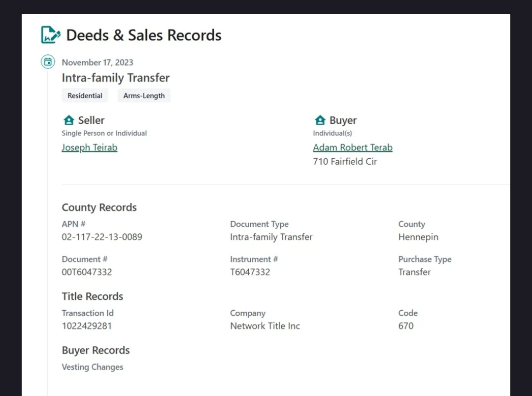Viewport: 532px width, 396px height.
Task: Click the Arms-Length tag
Action: 144,96
